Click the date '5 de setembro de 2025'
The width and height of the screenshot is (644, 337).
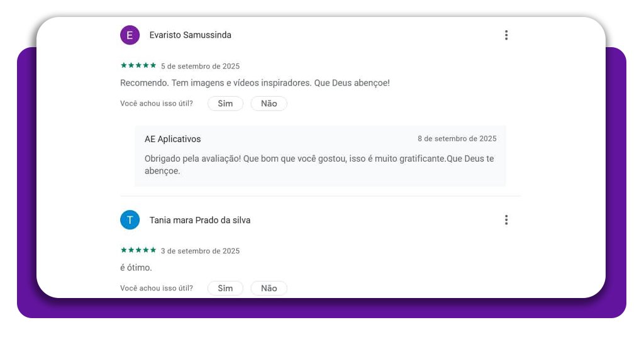[200, 66]
